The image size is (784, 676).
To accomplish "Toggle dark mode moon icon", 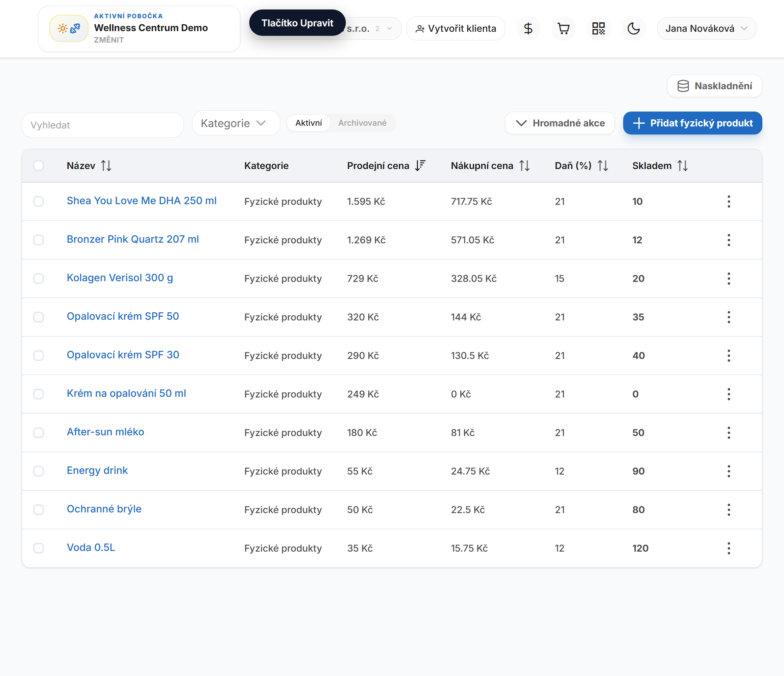I will point(633,28).
